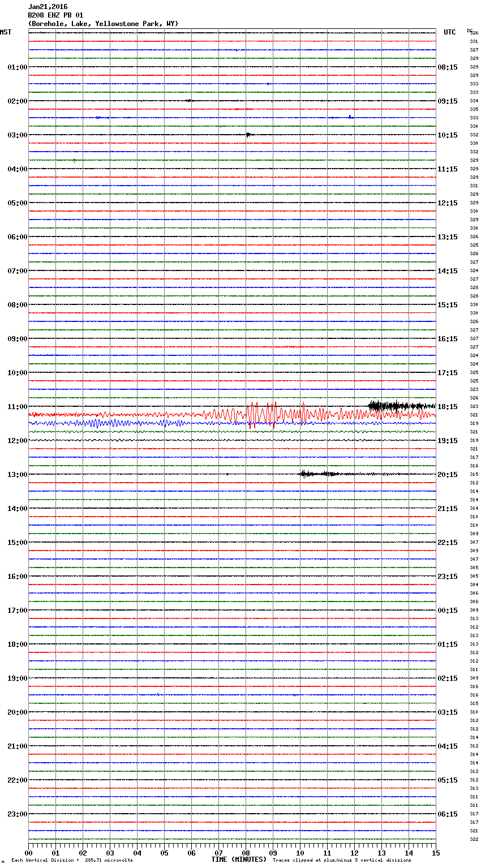
Task: Click the 14:00 MST row label
Action: coord(17,509)
